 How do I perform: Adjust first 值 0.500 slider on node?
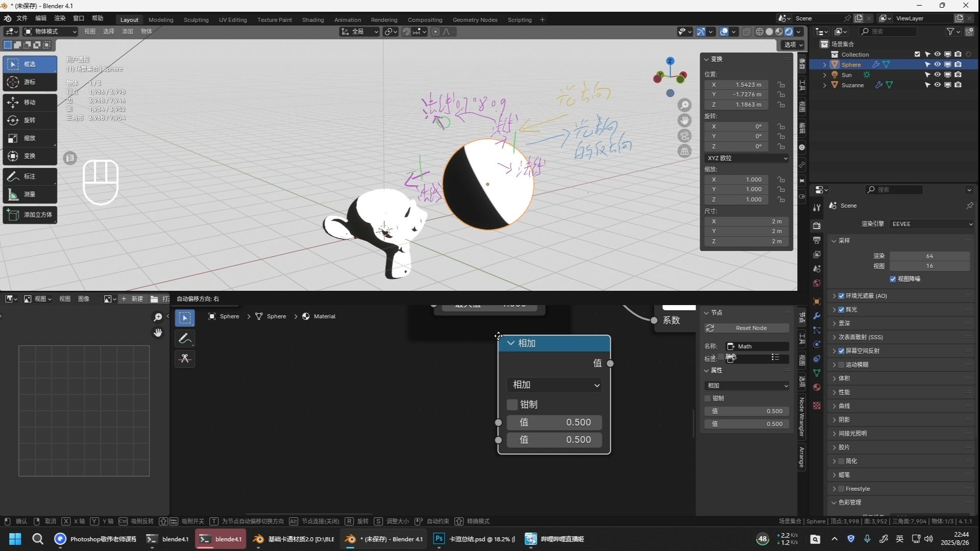tap(554, 422)
